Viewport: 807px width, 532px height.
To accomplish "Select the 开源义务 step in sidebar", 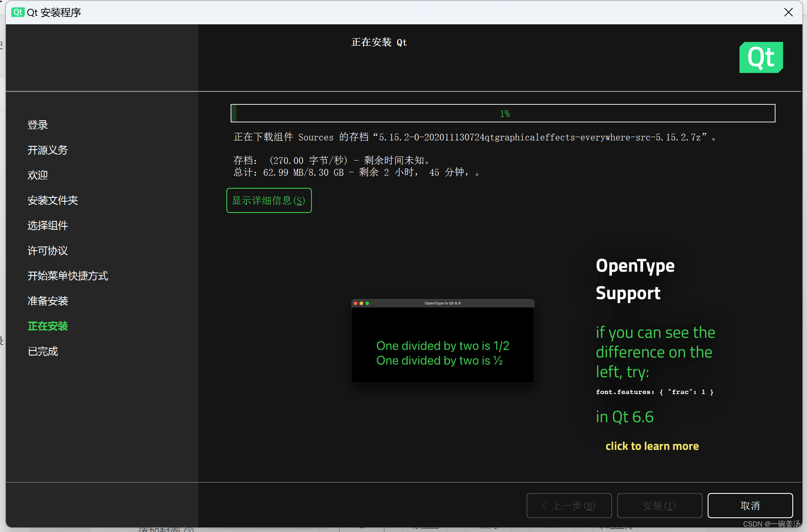I will (x=48, y=150).
